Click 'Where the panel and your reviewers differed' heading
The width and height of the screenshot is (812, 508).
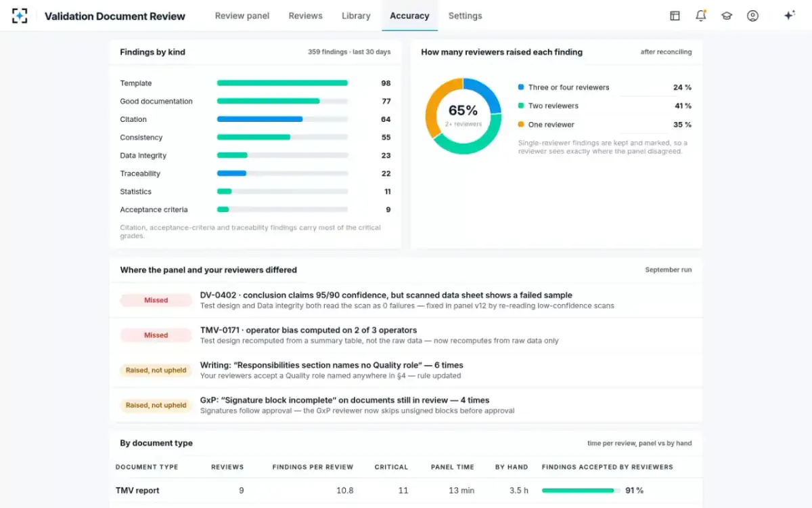point(208,270)
